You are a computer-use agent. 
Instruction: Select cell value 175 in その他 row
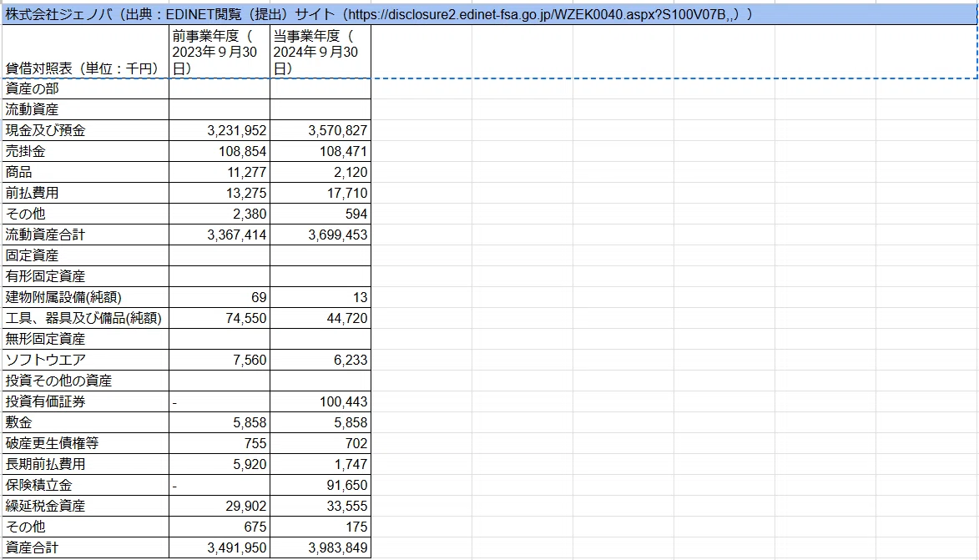(320, 527)
